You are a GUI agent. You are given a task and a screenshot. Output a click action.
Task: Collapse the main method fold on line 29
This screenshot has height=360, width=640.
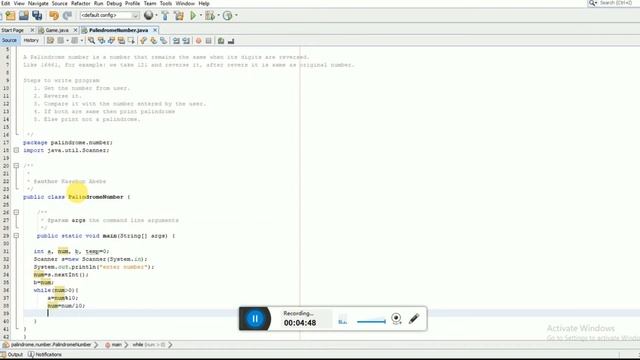(16, 236)
